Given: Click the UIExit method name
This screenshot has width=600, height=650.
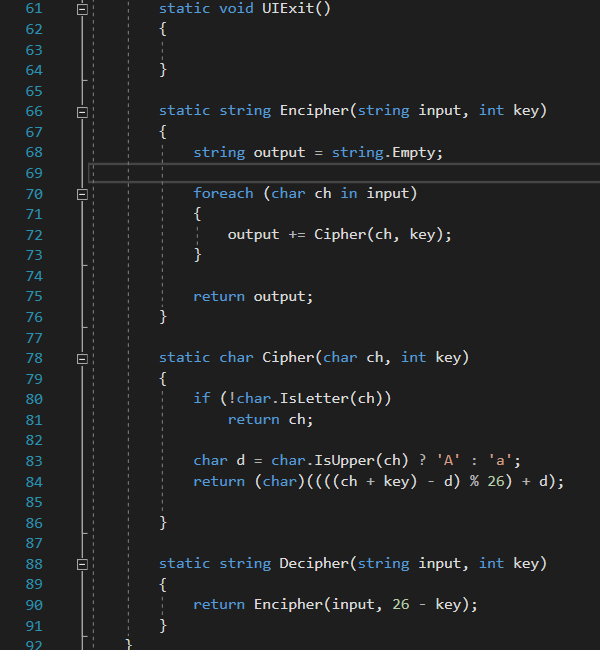Looking at the screenshot, I should click(288, 8).
